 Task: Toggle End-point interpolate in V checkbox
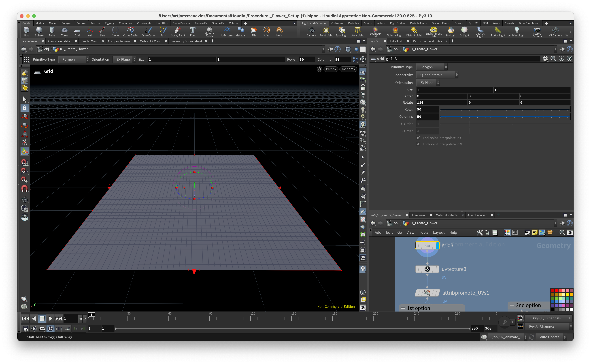418,144
